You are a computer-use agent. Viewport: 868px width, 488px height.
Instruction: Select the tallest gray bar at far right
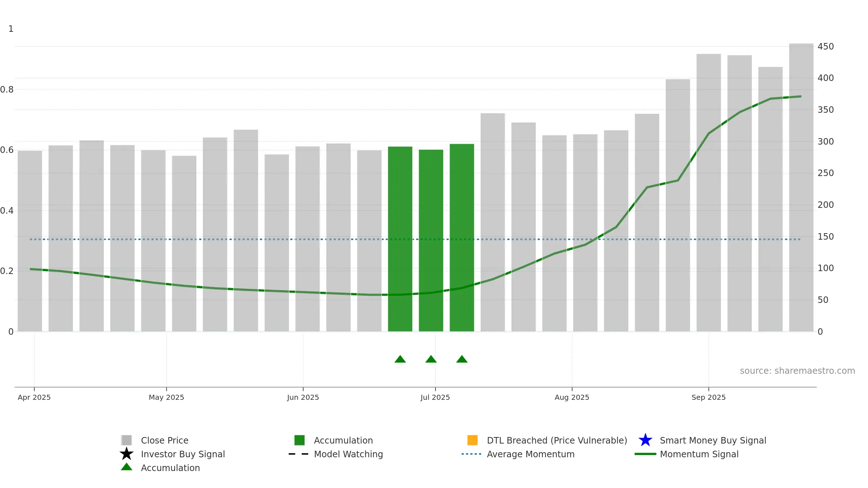pos(801,188)
